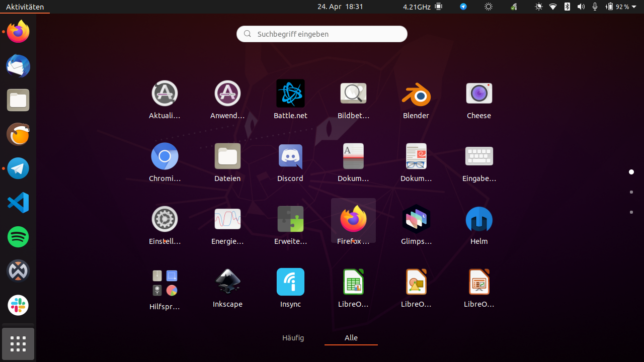Launch the Helm application
Image resolution: width=644 pixels, height=362 pixels.
click(479, 225)
